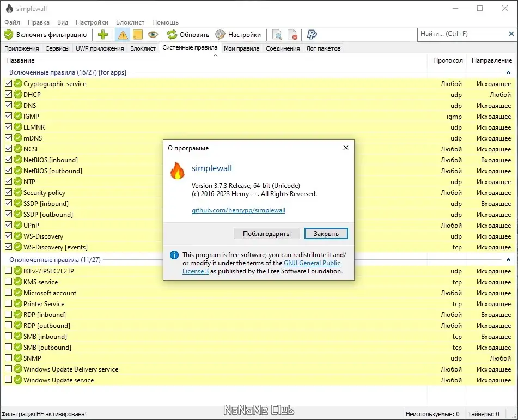Enable the Windows Update service rule checkbox

(8, 380)
